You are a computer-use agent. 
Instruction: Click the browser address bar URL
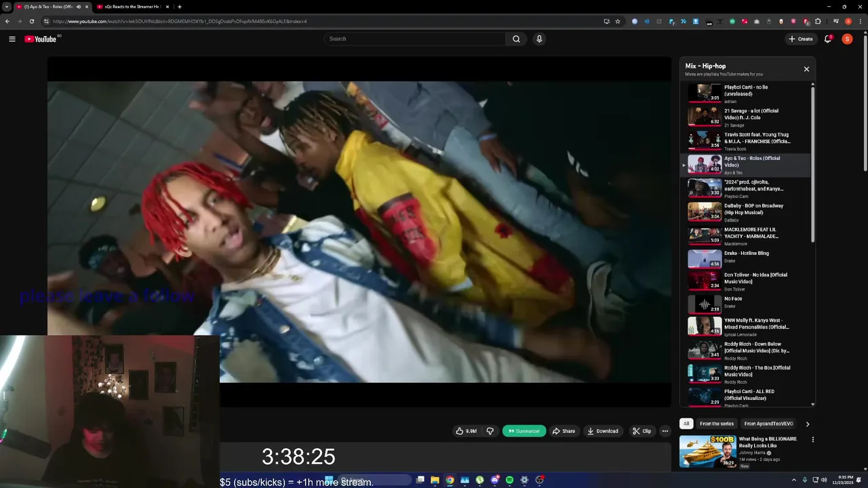click(180, 21)
